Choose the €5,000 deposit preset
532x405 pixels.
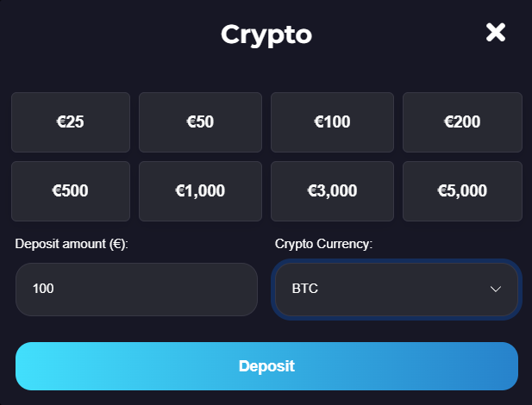462,190
